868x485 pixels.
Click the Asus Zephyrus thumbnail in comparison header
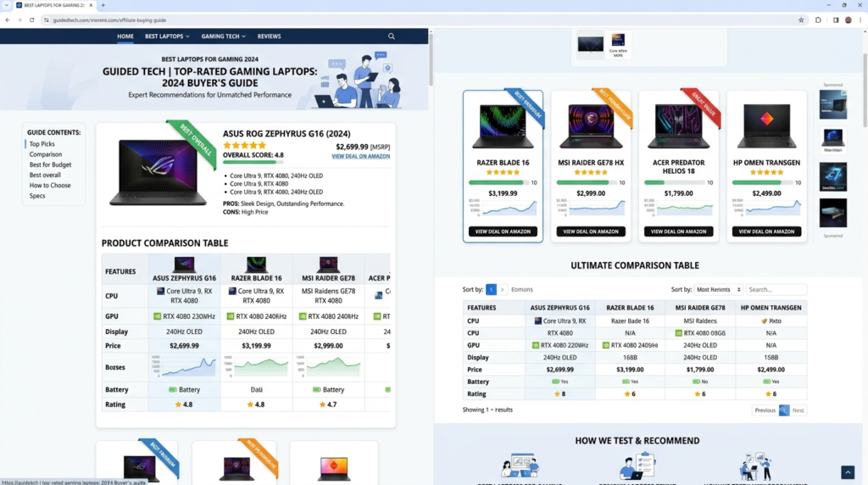pyautogui.click(x=184, y=264)
